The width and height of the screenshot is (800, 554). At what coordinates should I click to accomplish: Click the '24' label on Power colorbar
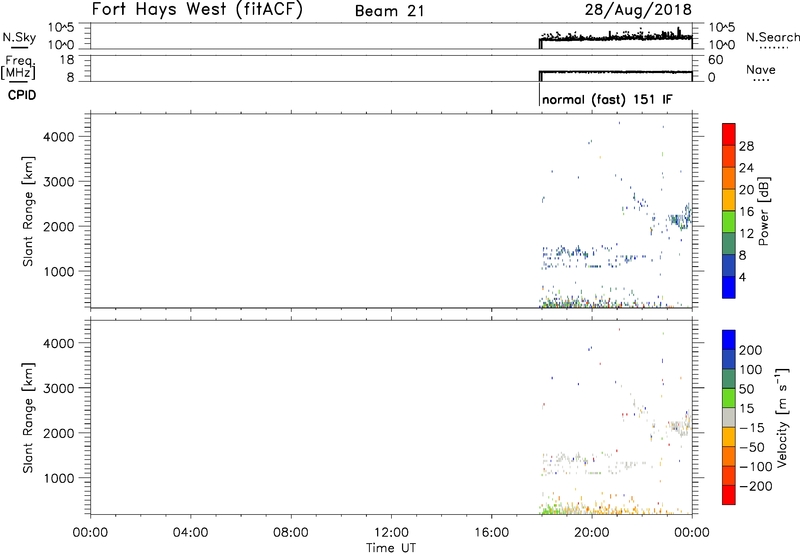tap(746, 168)
